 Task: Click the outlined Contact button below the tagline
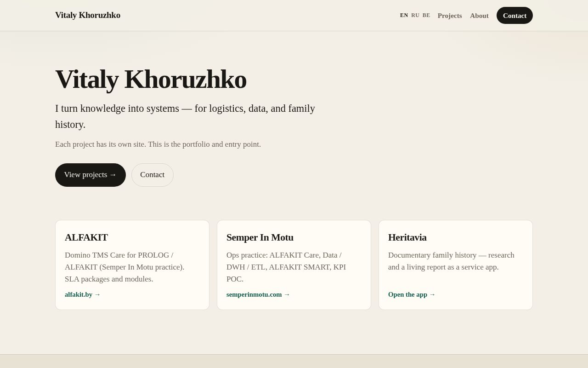pyautogui.click(x=153, y=175)
